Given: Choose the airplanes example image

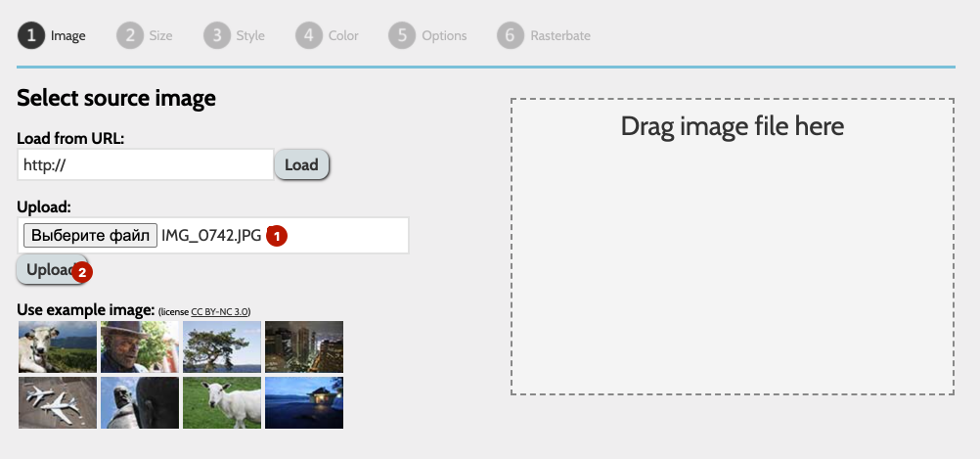Looking at the screenshot, I should coord(58,402).
